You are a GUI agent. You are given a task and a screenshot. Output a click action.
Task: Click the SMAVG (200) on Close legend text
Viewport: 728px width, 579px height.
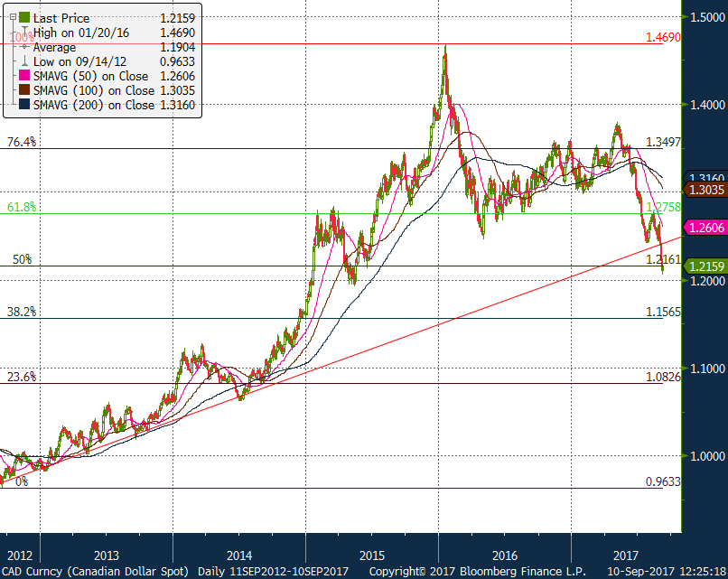(x=93, y=105)
